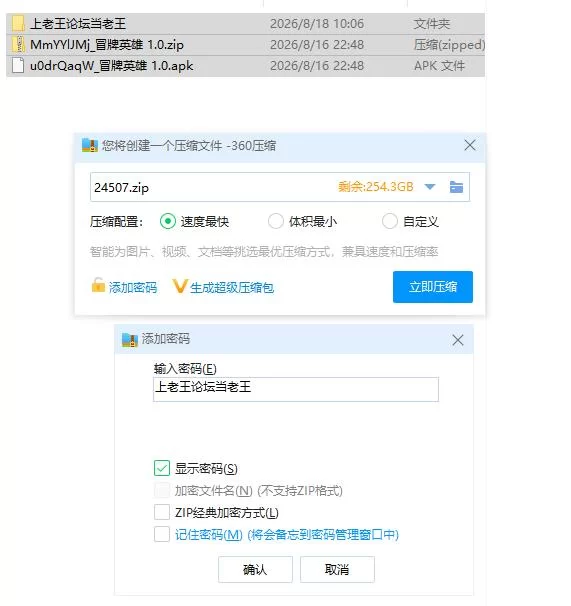The image size is (571, 606).
Task: Open the 添加密码 link
Action: click(x=133, y=287)
